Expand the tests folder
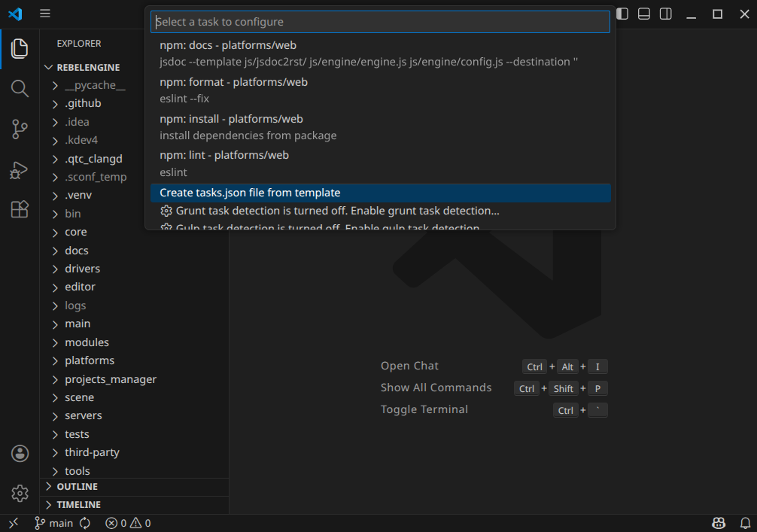 (134, 434)
